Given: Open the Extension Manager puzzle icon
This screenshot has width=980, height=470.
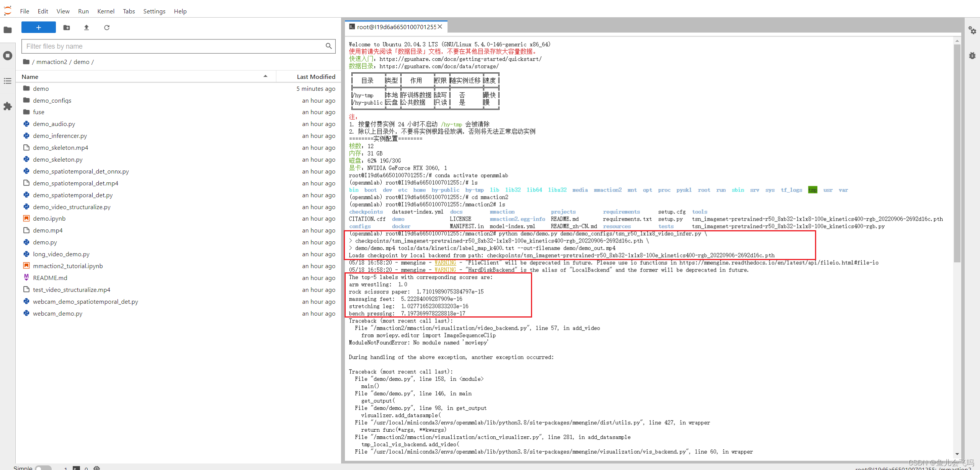Looking at the screenshot, I should pyautogui.click(x=8, y=106).
